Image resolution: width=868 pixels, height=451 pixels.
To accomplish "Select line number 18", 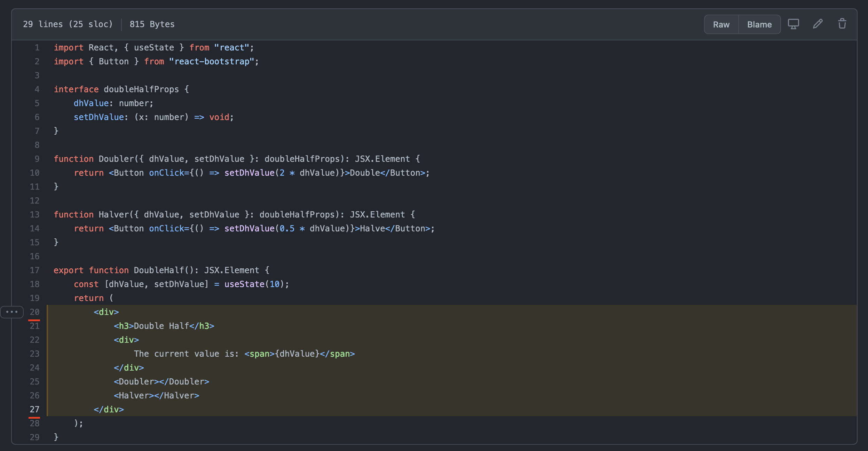I will pyautogui.click(x=34, y=284).
